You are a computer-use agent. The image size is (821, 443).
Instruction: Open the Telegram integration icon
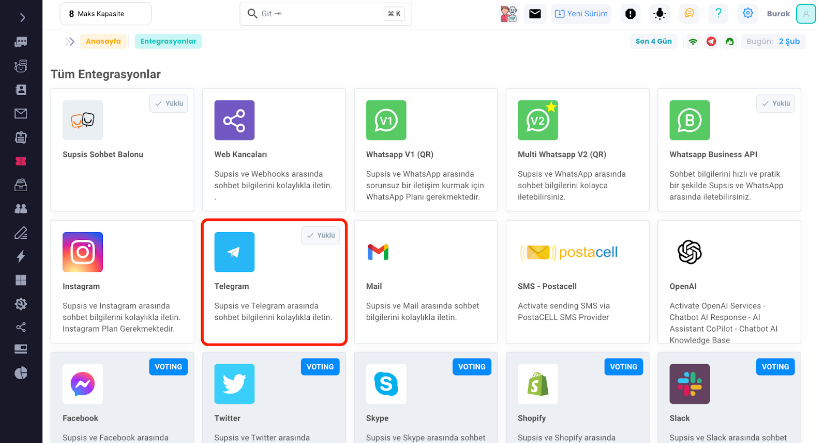click(235, 252)
